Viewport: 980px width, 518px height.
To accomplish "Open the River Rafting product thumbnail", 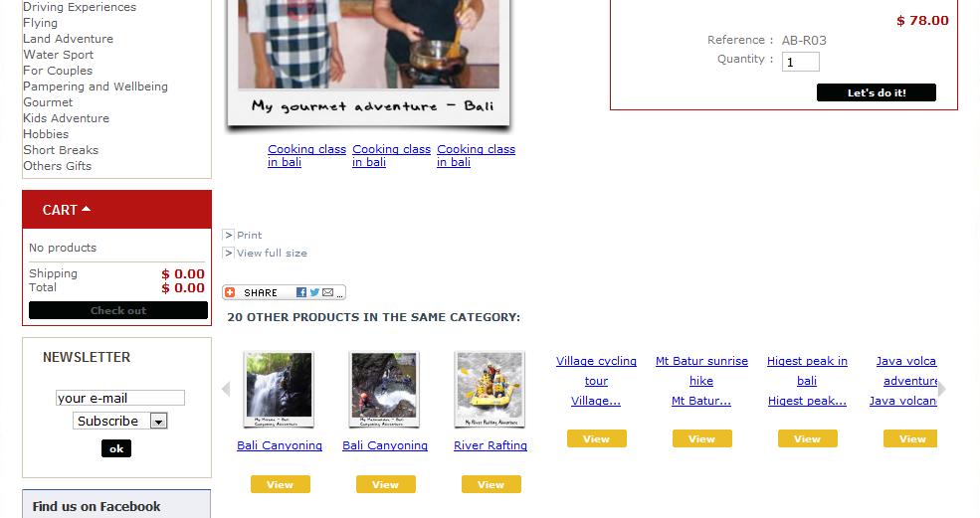I will tap(490, 390).
